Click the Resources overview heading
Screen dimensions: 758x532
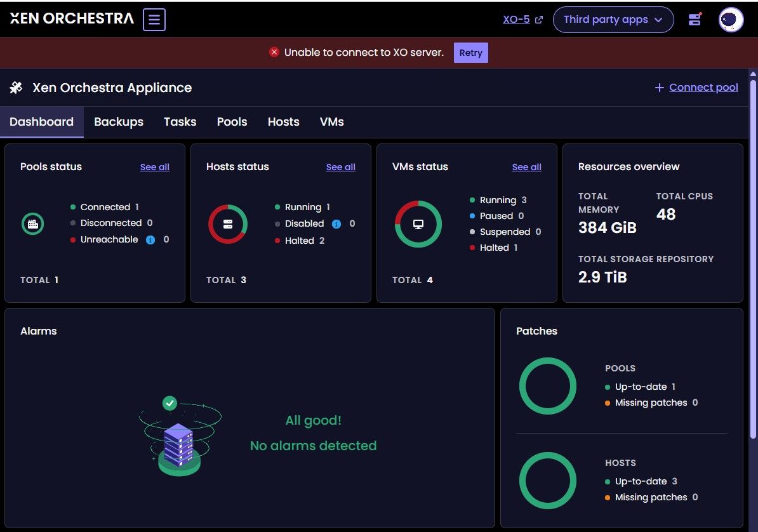click(629, 167)
